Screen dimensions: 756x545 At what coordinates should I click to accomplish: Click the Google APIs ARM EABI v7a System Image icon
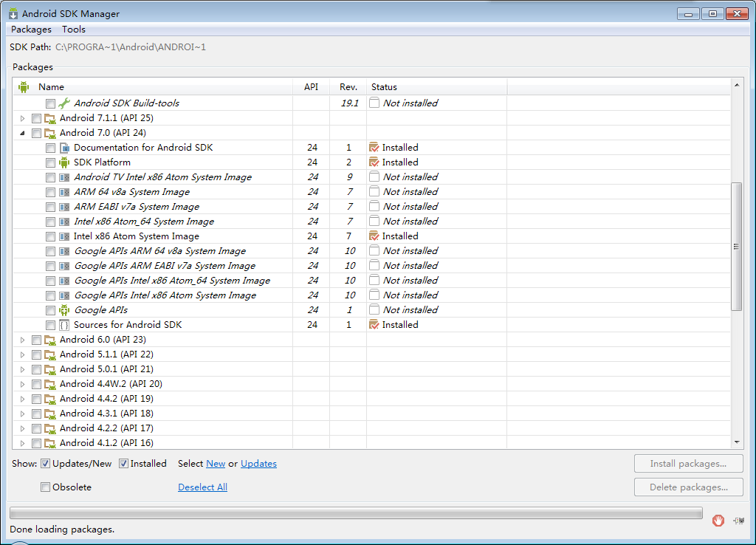tap(64, 266)
